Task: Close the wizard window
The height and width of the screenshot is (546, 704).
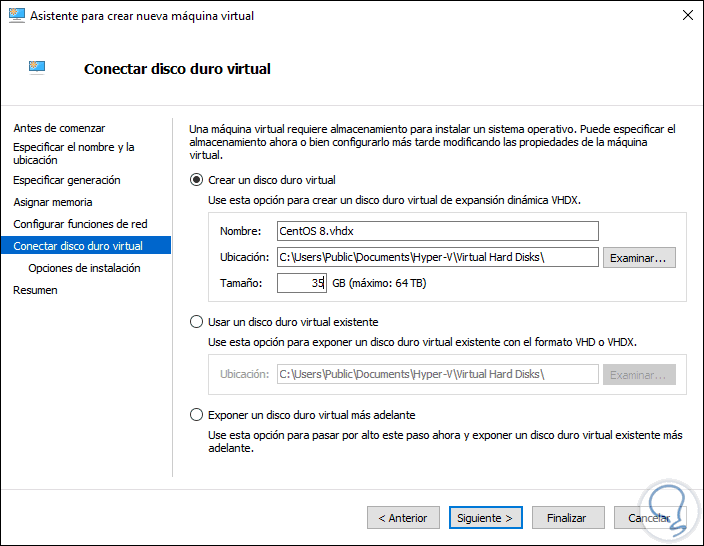Action: point(687,16)
